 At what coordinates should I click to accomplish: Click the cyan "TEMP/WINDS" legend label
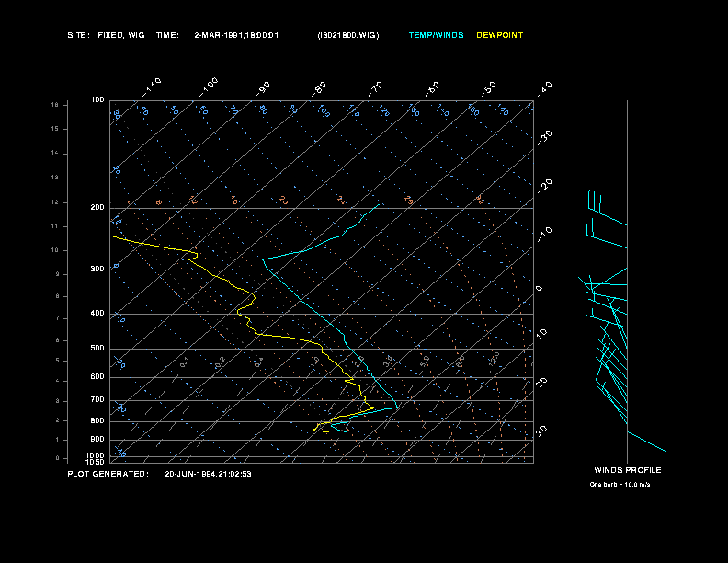436,35
